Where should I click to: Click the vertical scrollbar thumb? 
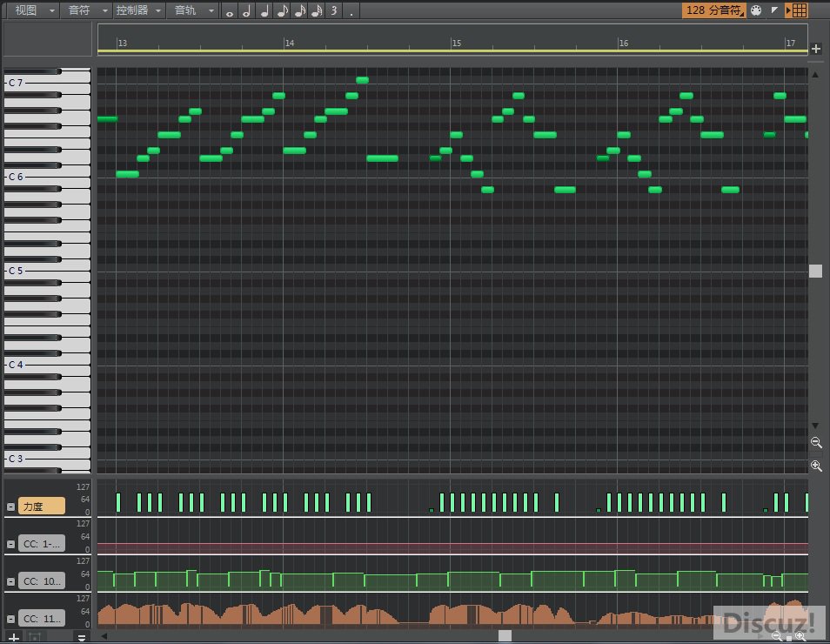[816, 272]
